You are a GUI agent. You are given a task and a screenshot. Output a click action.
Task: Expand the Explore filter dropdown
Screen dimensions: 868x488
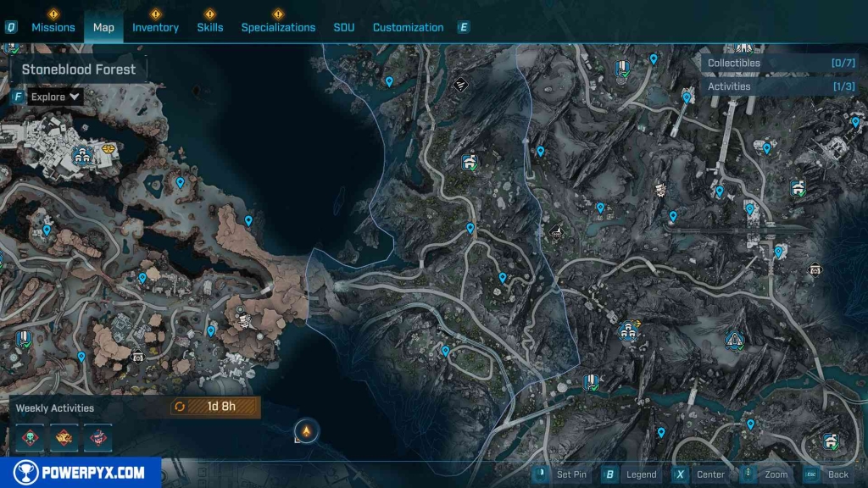(x=55, y=97)
